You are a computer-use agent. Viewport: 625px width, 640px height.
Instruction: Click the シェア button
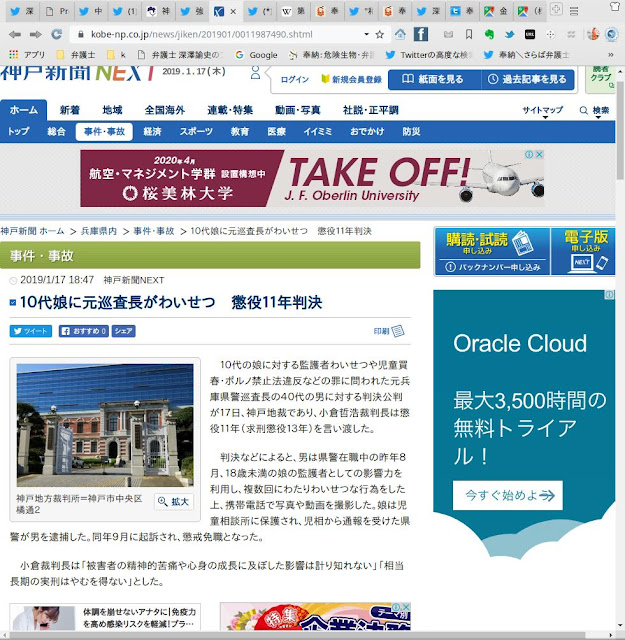[123, 331]
